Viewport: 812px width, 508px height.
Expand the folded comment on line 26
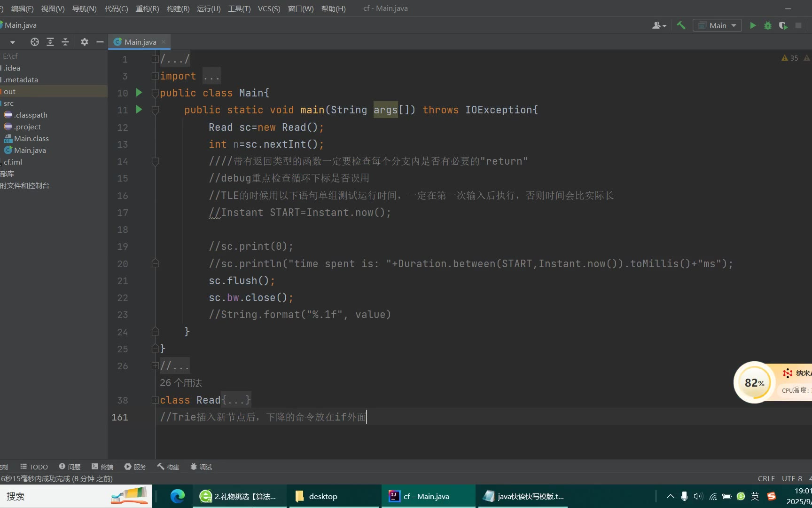(155, 366)
